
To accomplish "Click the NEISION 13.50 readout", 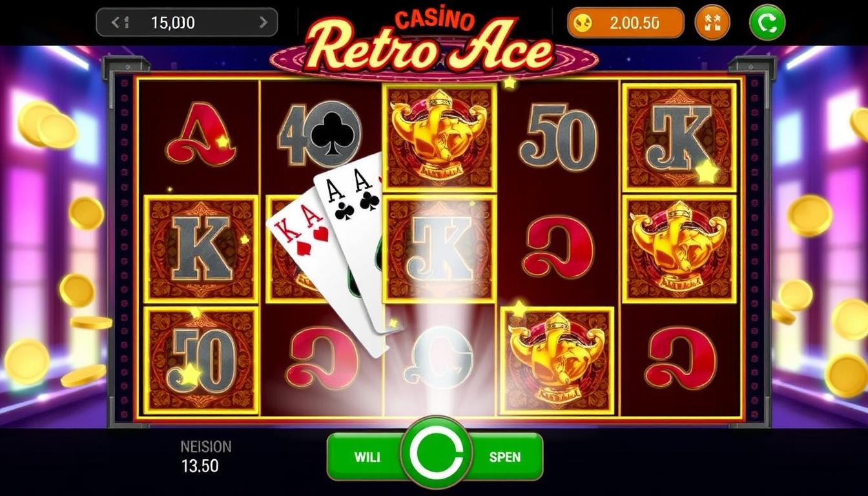I will (205, 456).
